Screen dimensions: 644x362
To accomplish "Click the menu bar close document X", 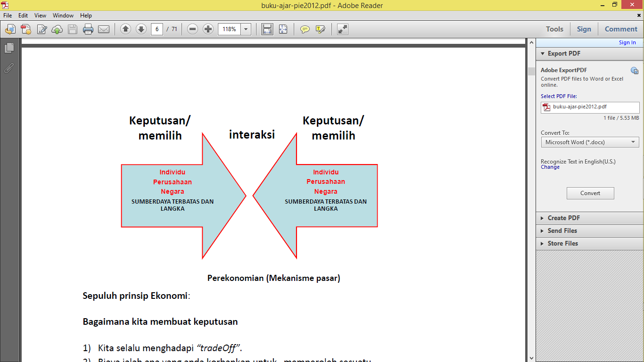I will tap(639, 16).
